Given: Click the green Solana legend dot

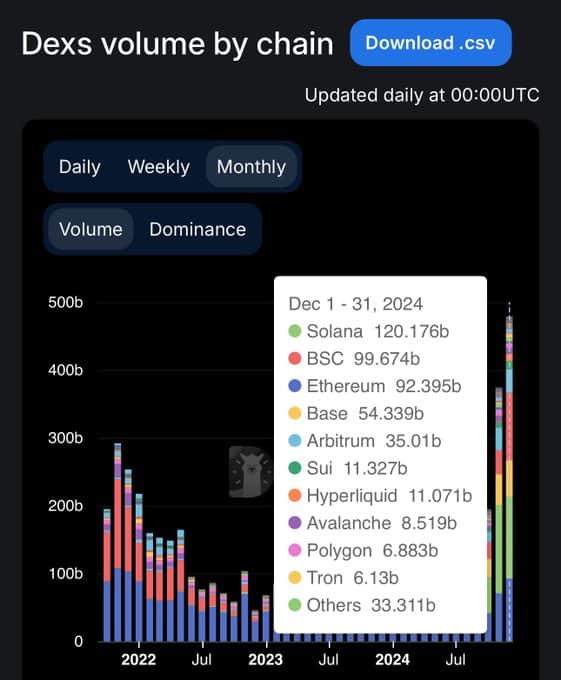Looking at the screenshot, I should (295, 331).
